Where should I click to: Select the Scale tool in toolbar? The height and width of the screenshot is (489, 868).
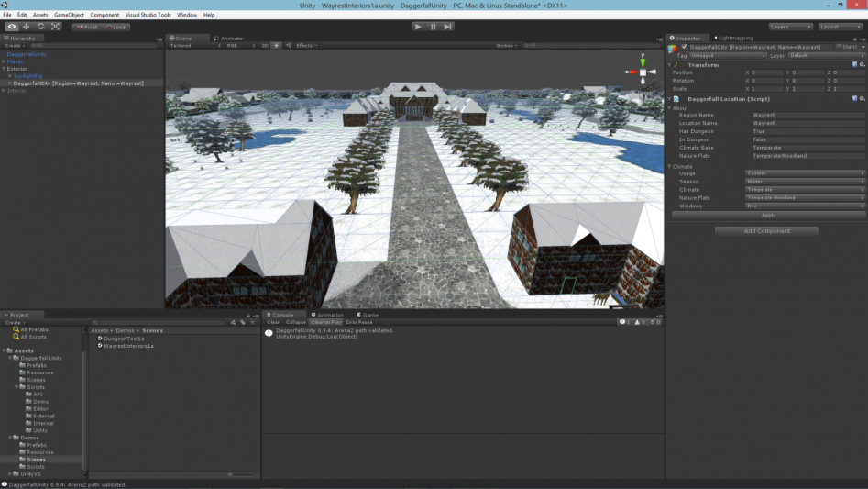tap(56, 27)
